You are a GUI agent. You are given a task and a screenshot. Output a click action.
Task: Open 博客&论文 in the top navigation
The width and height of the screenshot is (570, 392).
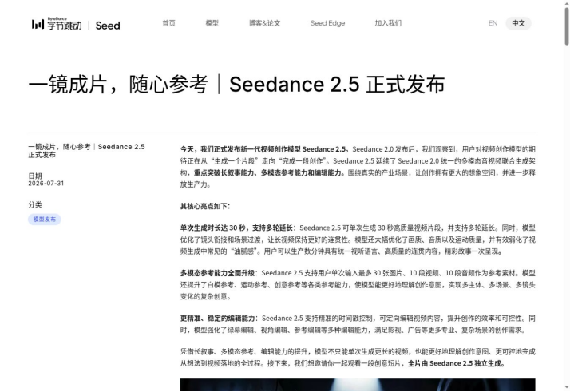click(264, 23)
